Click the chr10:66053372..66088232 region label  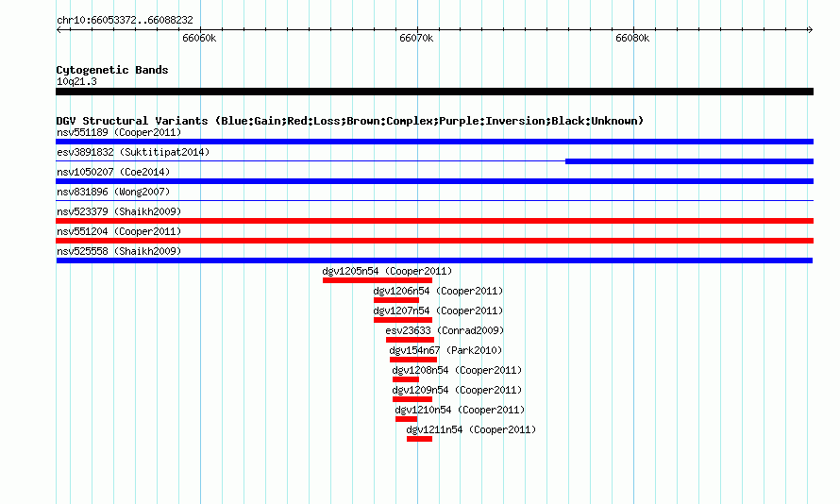[125, 20]
